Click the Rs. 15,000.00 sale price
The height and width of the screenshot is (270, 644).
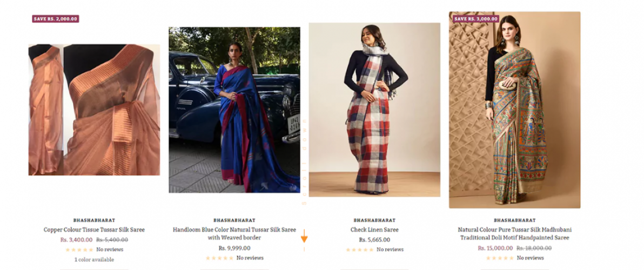pyautogui.click(x=495, y=248)
